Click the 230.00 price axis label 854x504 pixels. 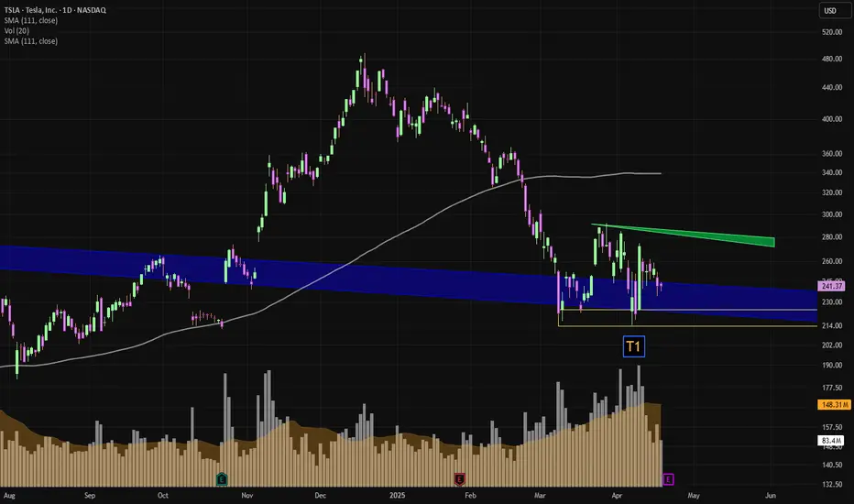coord(832,301)
